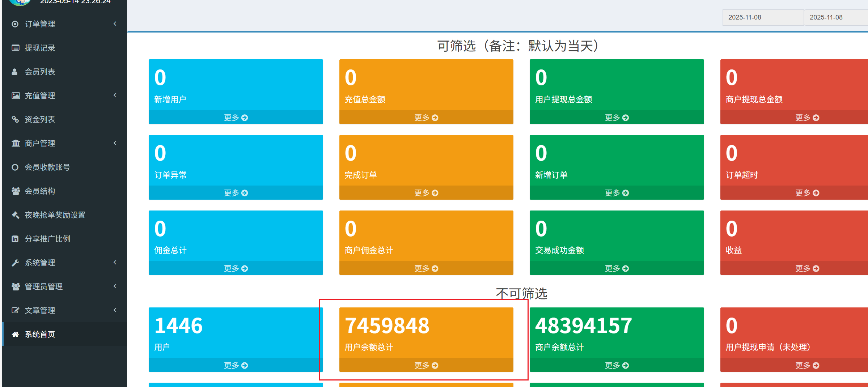Click the bank icon for 商户管理
The height and width of the screenshot is (387, 868).
click(x=16, y=143)
